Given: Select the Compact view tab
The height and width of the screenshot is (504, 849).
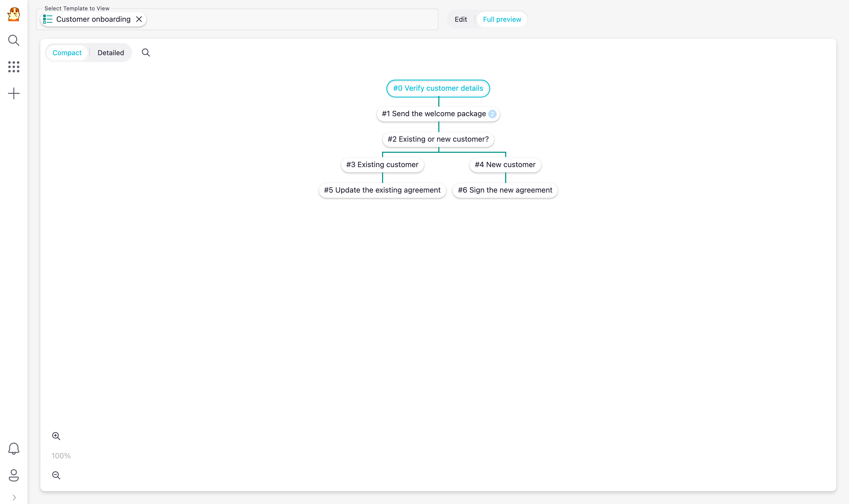Looking at the screenshot, I should pos(67,53).
